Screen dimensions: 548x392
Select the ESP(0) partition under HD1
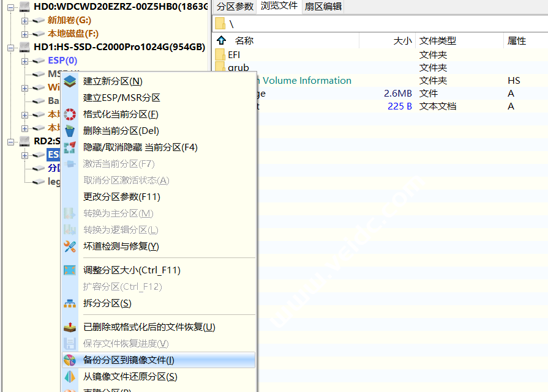(x=62, y=61)
